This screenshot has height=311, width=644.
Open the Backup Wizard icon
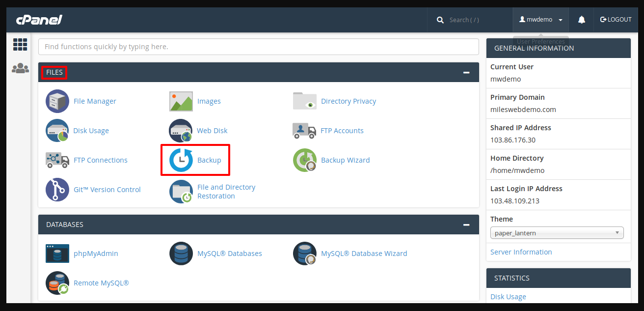[305, 160]
